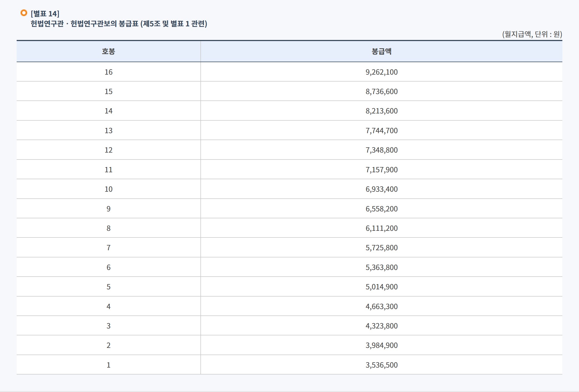Select the grade 9 cell
This screenshot has height=392, width=579.
[108, 209]
